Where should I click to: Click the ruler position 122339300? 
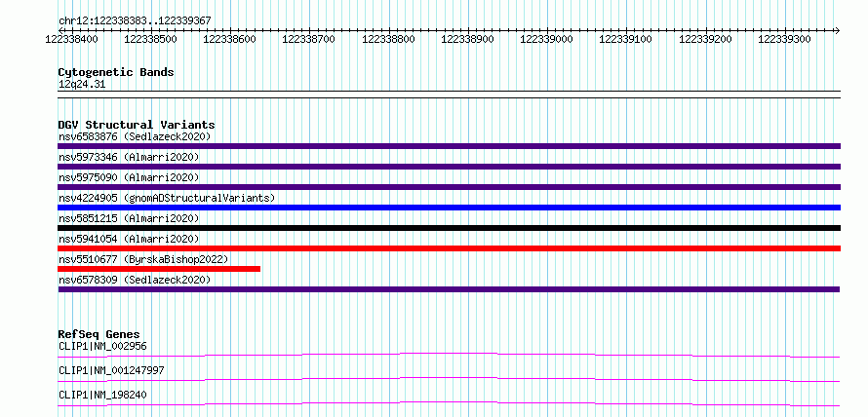(784, 39)
